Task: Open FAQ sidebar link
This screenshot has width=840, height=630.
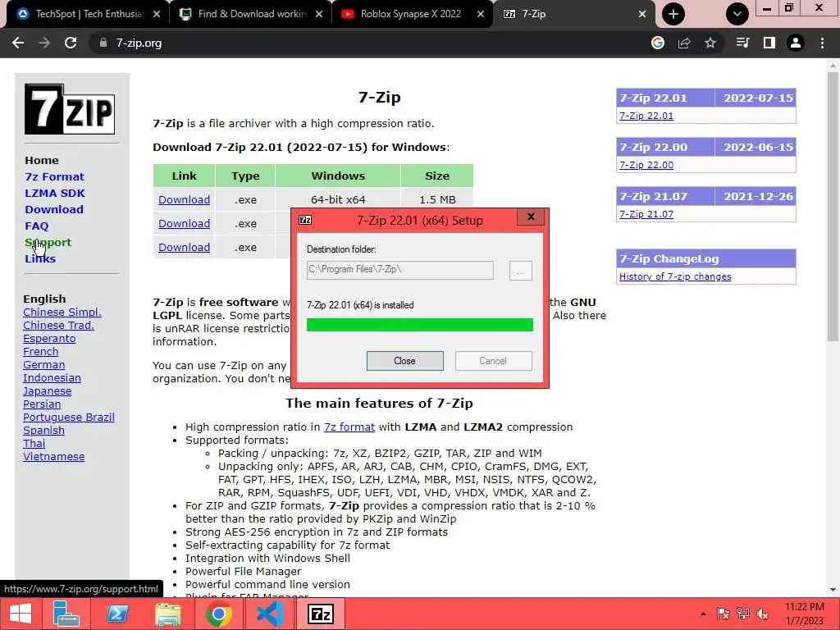Action: point(36,226)
